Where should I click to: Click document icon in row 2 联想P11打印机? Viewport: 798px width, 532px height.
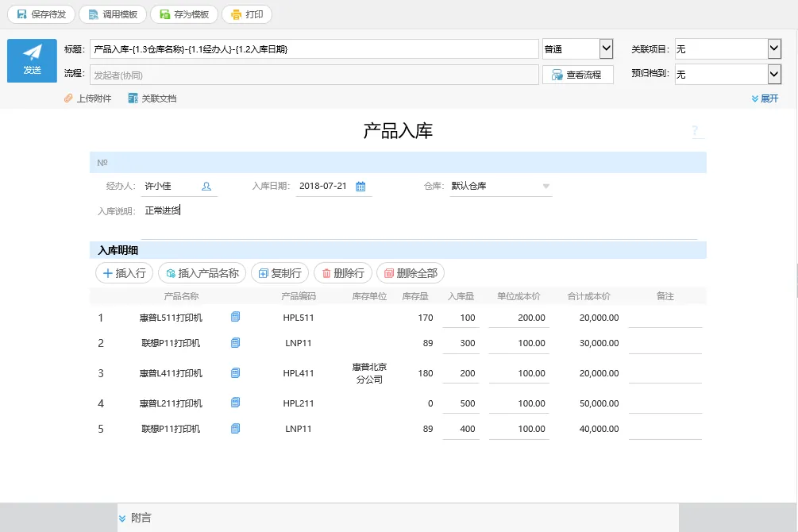(x=235, y=342)
